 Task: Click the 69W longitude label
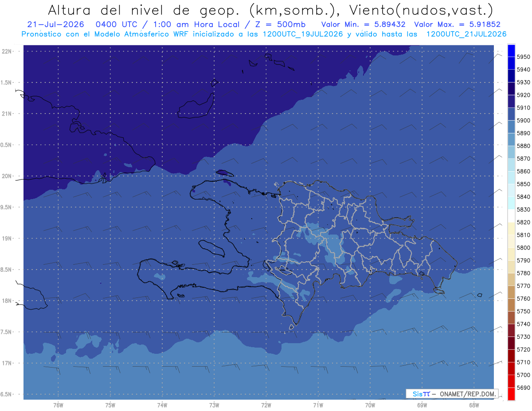[x=422, y=405]
